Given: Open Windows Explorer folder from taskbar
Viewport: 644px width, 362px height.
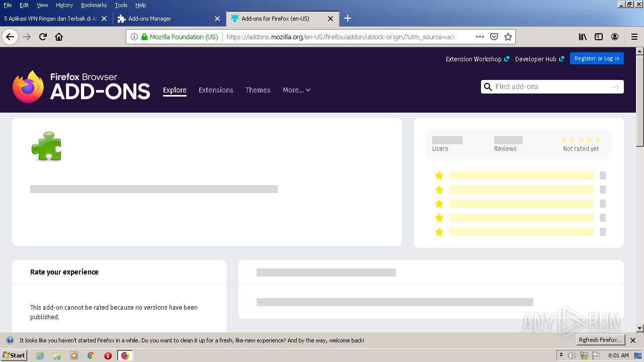Looking at the screenshot, I should pyautogui.click(x=57, y=355).
